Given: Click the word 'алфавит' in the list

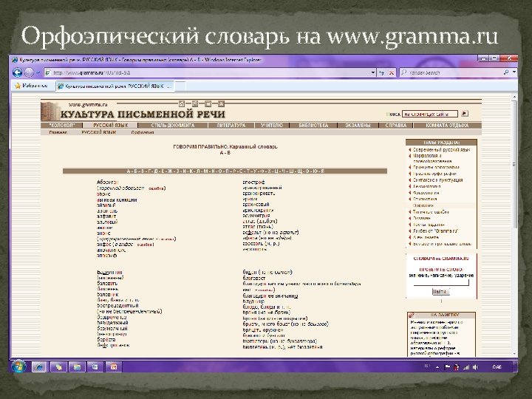Looking at the screenshot, I should [x=106, y=216].
